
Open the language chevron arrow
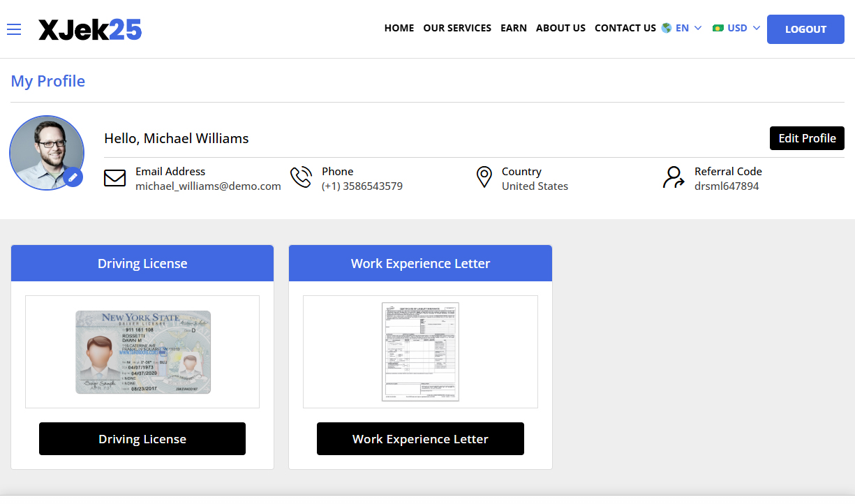click(697, 28)
